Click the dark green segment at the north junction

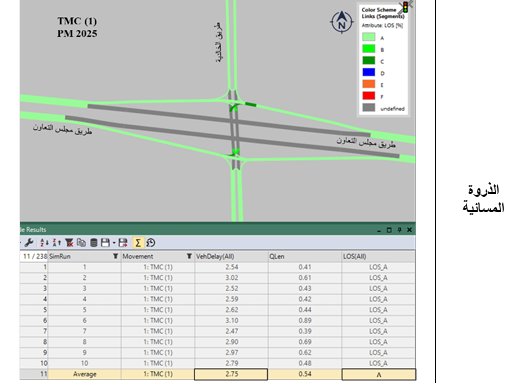(250, 104)
